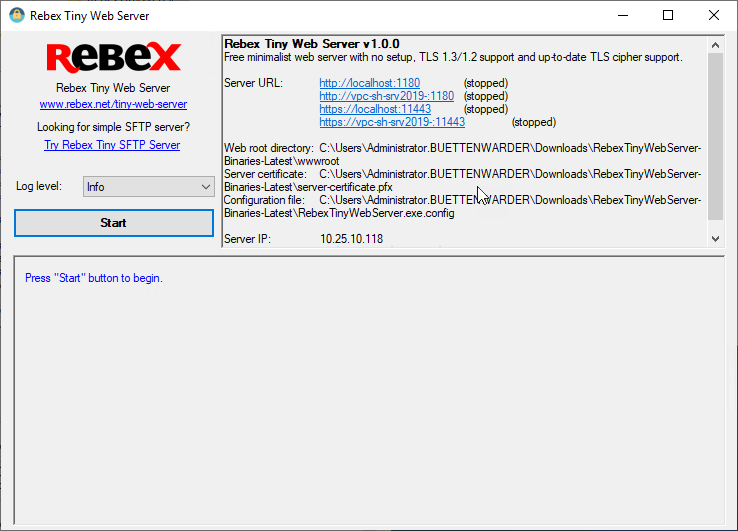Click the Rebex Tiny Web Server v1.0.0 heading
The height and width of the screenshot is (531, 738).
click(x=311, y=44)
